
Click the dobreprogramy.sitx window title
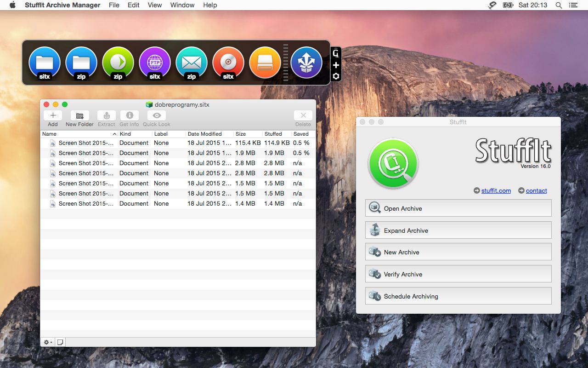coord(182,104)
